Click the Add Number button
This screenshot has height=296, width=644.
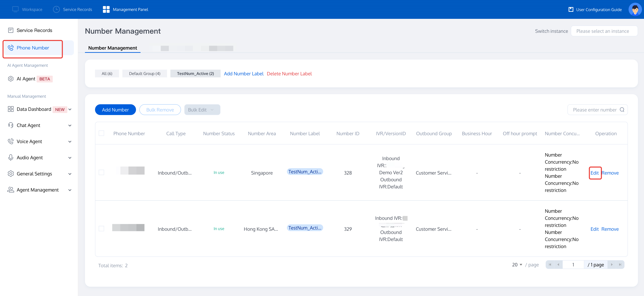click(115, 110)
